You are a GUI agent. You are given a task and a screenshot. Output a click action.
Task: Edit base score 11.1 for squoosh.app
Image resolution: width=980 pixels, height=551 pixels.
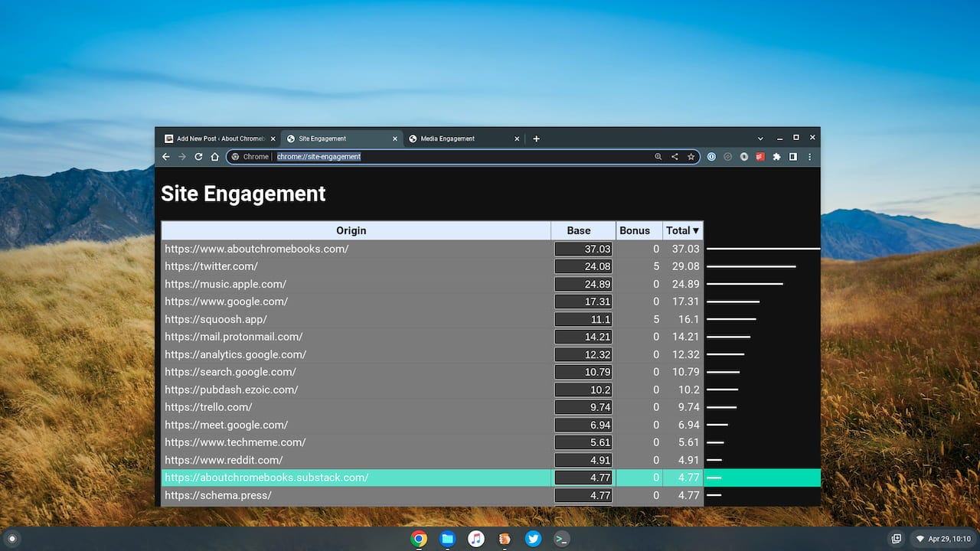[583, 319]
